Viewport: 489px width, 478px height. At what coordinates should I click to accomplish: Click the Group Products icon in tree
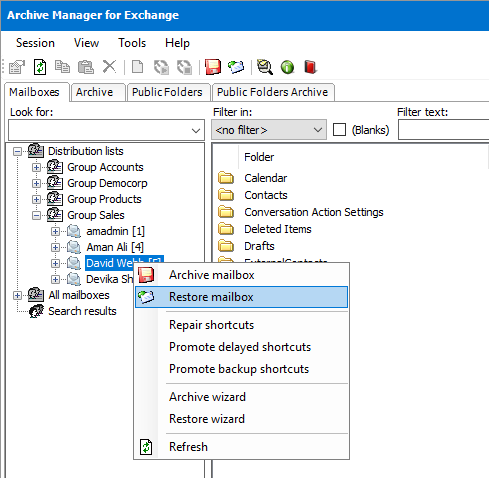(x=55, y=199)
